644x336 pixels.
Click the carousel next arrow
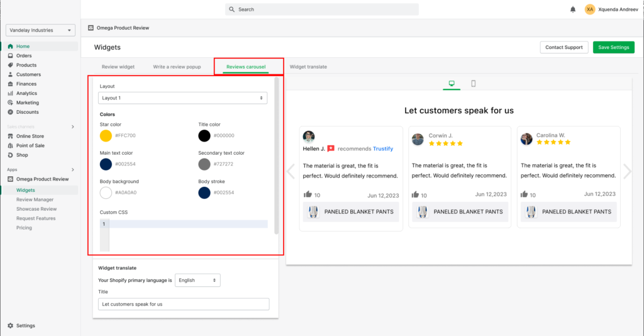627,171
